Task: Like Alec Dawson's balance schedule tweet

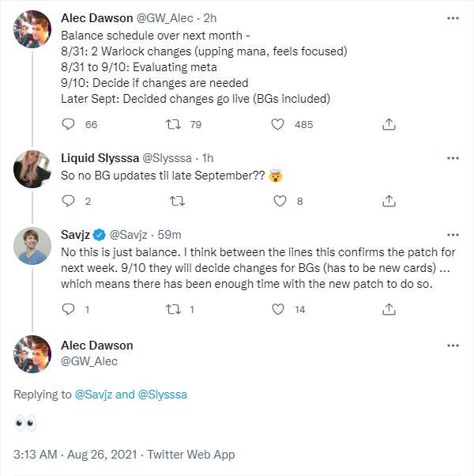Action: [x=278, y=124]
